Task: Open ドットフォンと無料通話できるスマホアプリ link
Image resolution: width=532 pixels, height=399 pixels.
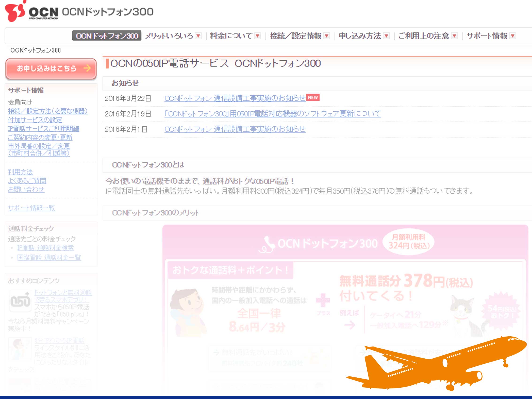Action: 63,296
